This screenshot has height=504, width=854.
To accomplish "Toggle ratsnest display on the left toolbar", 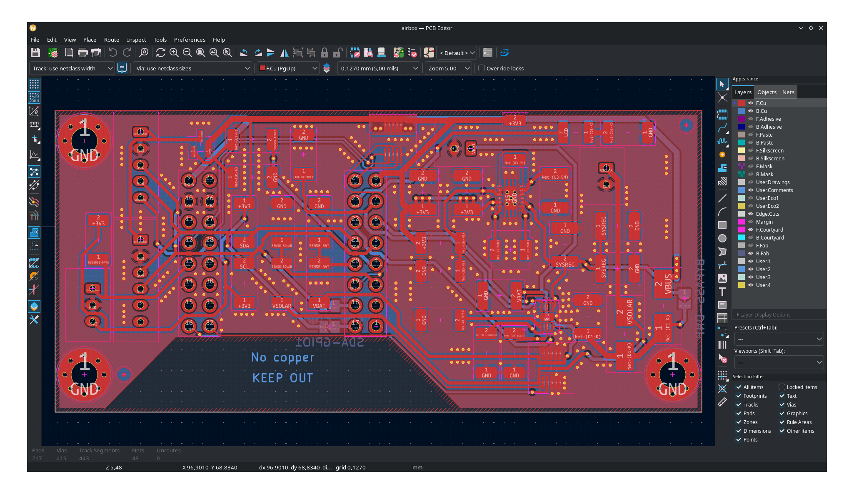I will 34,172.
